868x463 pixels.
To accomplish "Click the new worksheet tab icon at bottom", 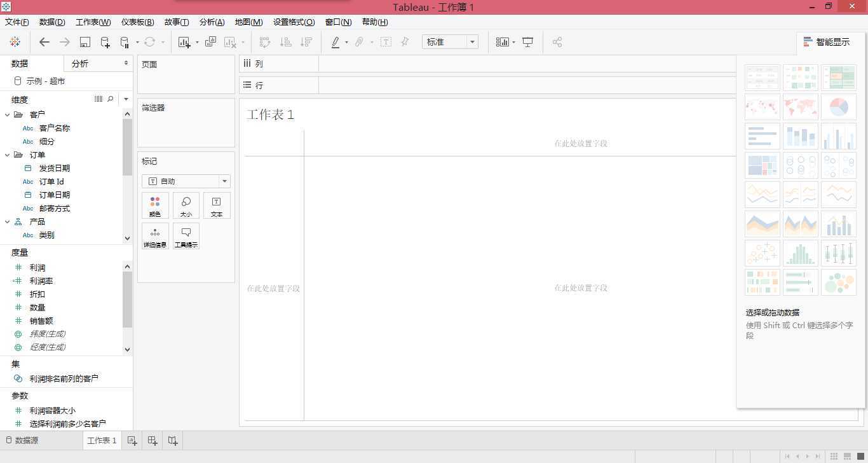I will point(132,440).
